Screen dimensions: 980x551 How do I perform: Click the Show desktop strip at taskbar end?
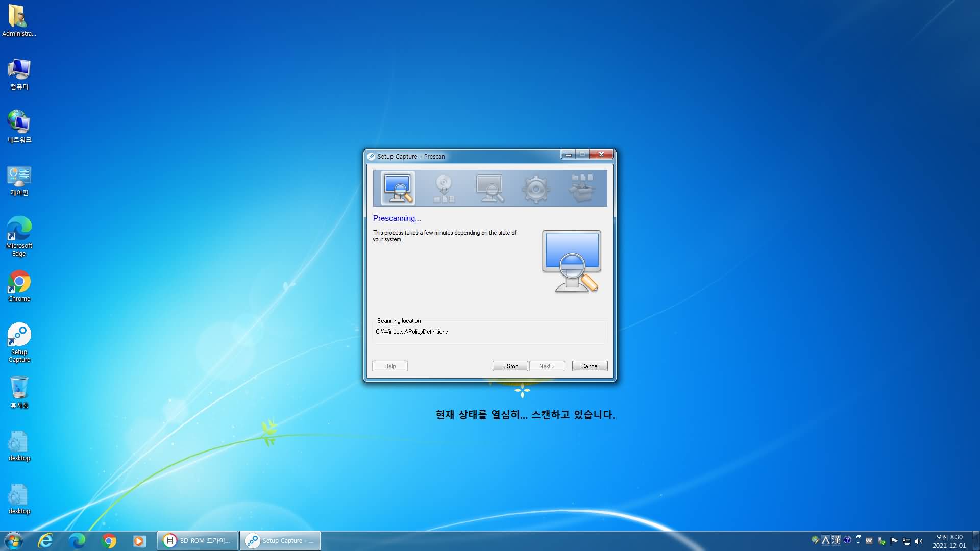click(x=976, y=541)
